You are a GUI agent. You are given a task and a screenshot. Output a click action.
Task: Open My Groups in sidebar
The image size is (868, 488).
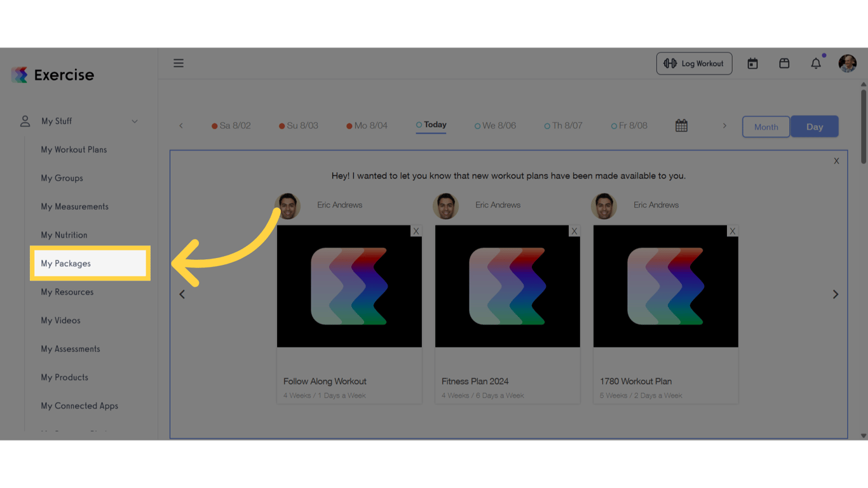(62, 179)
